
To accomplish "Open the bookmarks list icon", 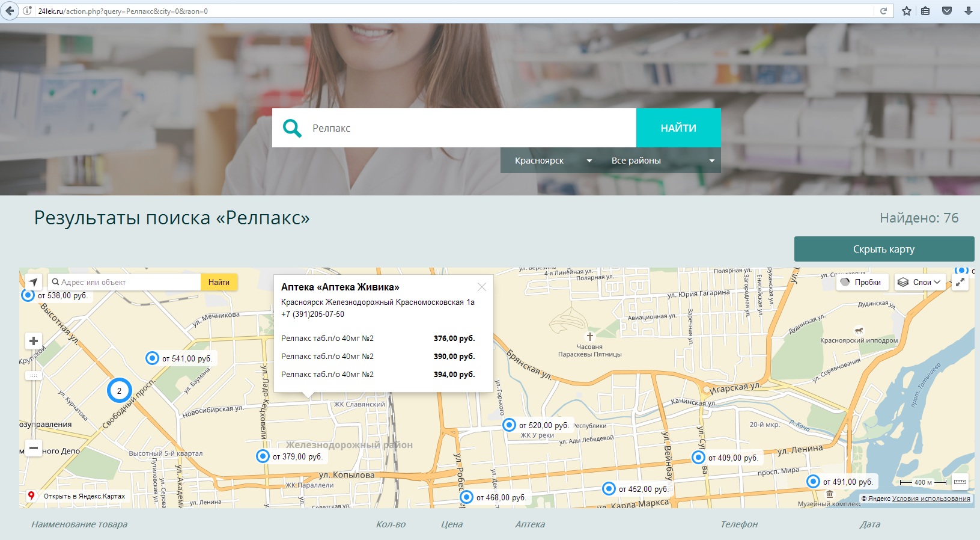I will pos(925,11).
